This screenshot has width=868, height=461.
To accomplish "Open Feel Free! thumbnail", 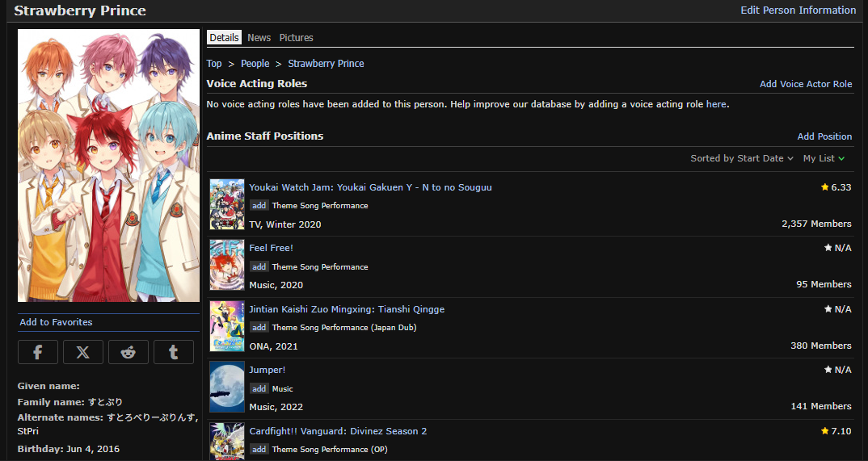I will (227, 266).
